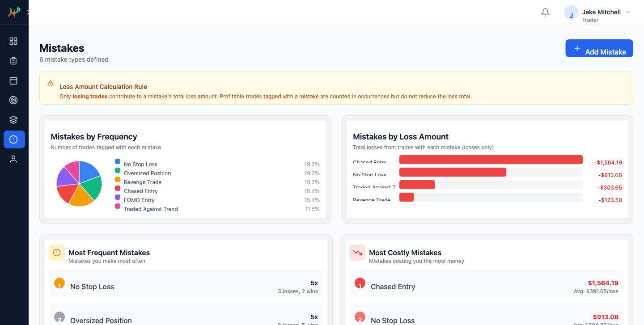Open the calendar icon in the sidebar

13,80
